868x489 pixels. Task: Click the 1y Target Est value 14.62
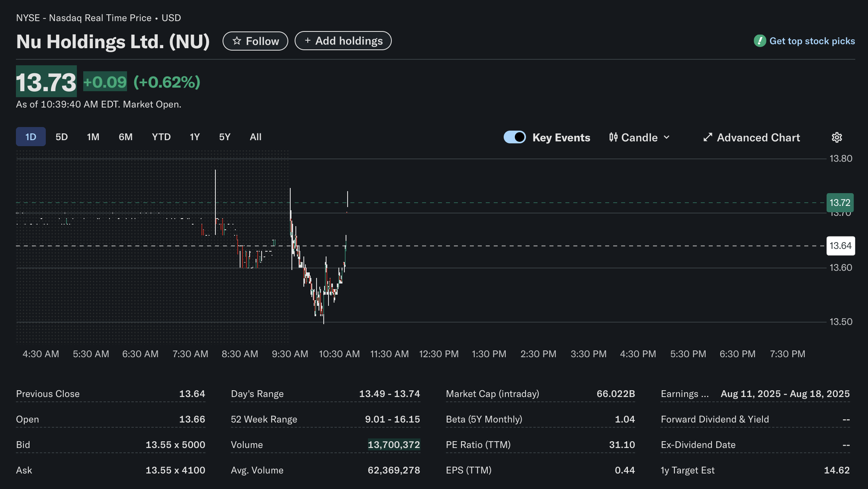[x=837, y=470]
